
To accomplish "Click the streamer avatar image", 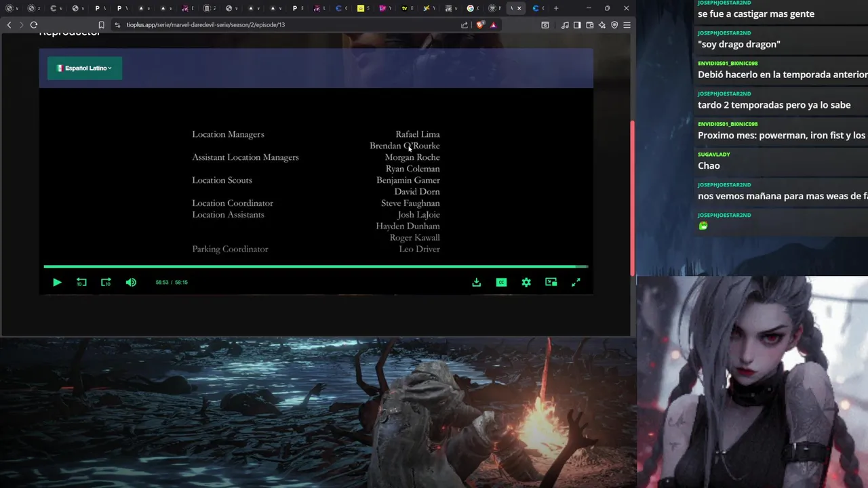I will (x=752, y=382).
